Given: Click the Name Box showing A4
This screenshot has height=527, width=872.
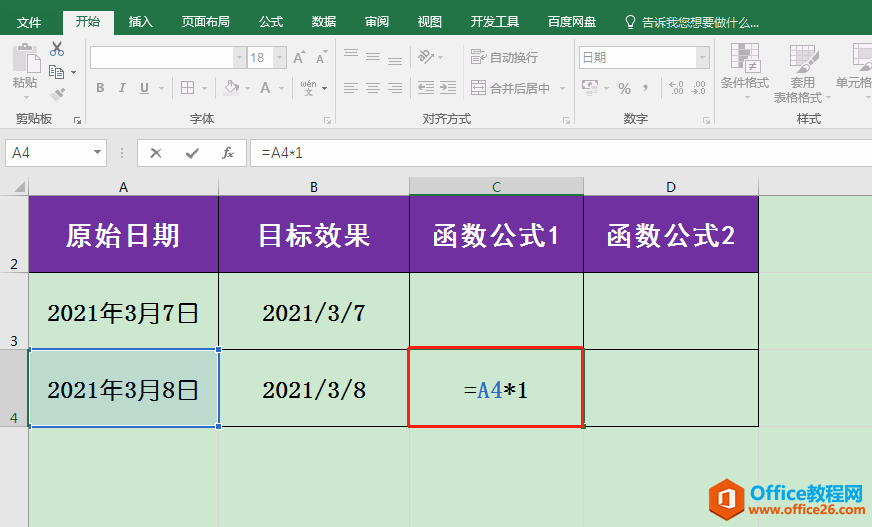Looking at the screenshot, I should coord(48,153).
